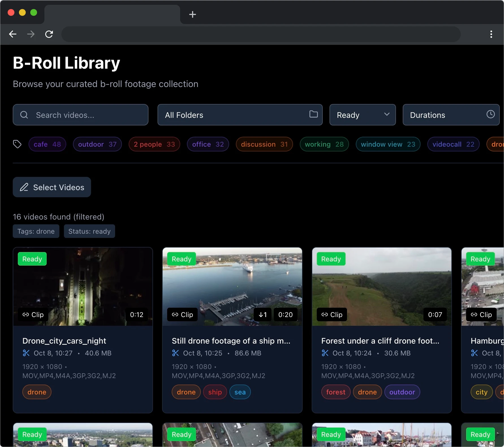Open the Durations dropdown
This screenshot has height=447, width=504.
coord(451,115)
